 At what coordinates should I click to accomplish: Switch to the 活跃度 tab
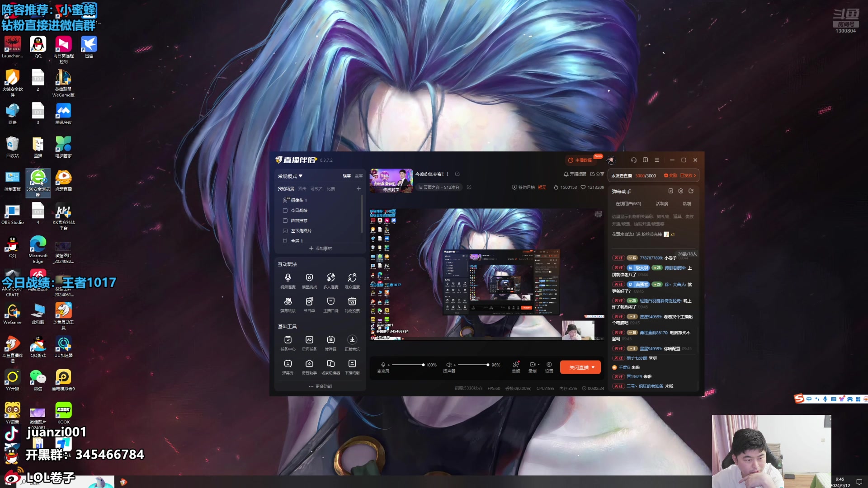[662, 204]
